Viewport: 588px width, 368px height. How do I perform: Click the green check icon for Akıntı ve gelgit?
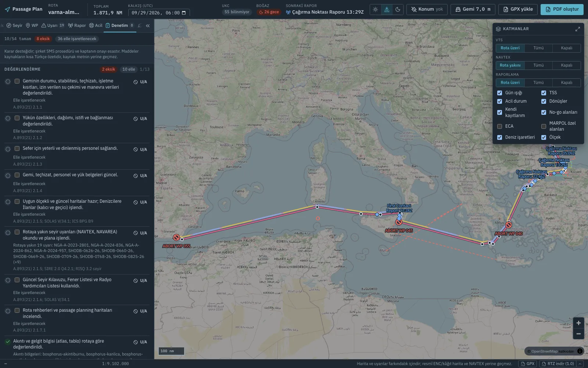[x=8, y=342]
